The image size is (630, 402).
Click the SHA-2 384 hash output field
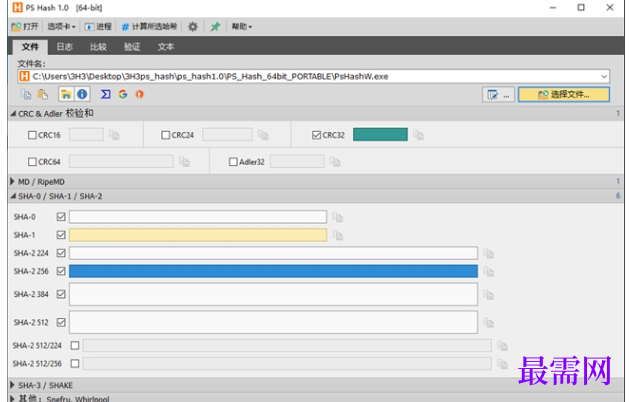click(273, 294)
